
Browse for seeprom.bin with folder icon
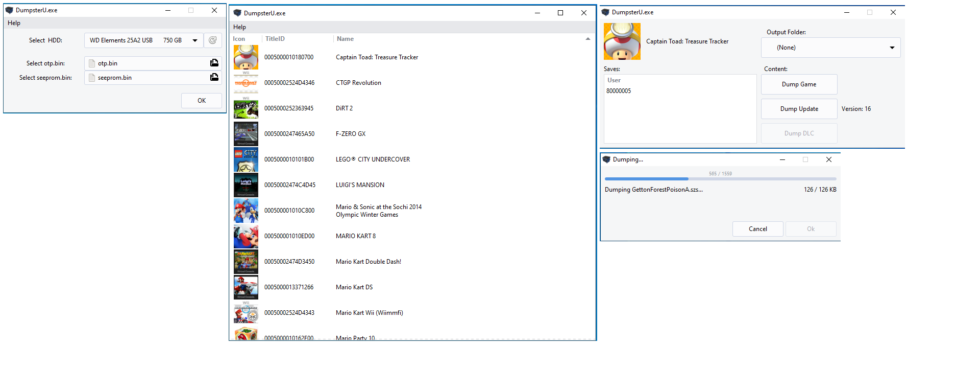(x=214, y=77)
